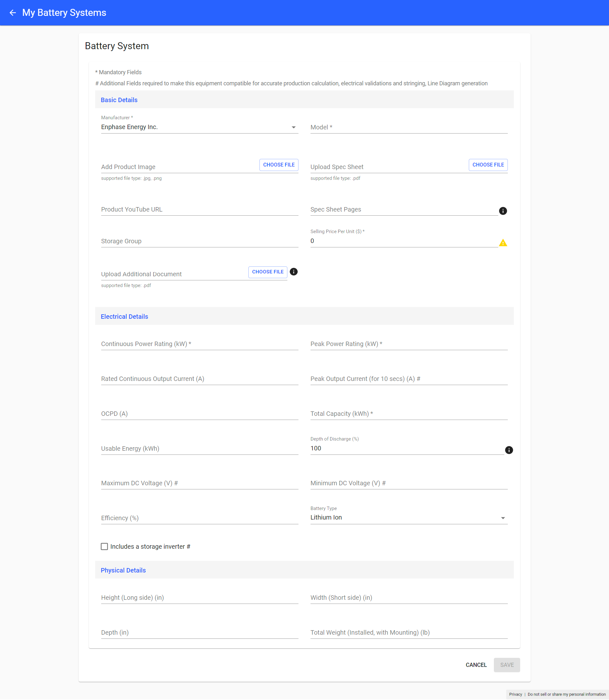This screenshot has height=700, width=609.
Task: Enable the Includes a storage inverter checkbox
Action: pyautogui.click(x=104, y=546)
